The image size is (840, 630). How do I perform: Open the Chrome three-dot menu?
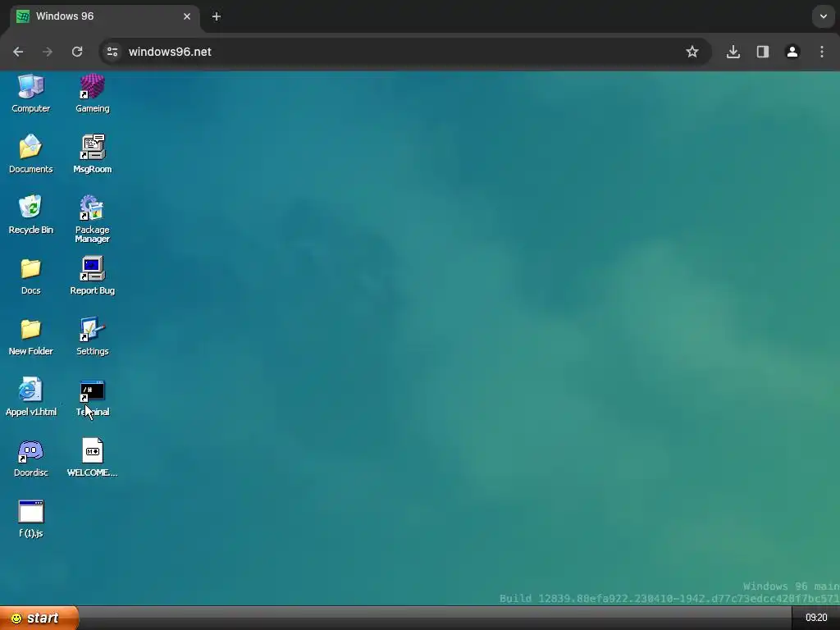point(822,52)
